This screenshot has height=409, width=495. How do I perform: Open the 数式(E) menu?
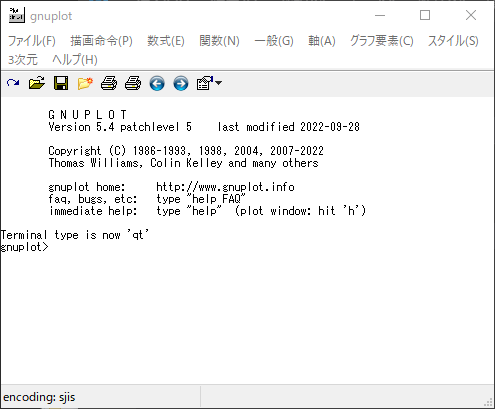coord(166,41)
